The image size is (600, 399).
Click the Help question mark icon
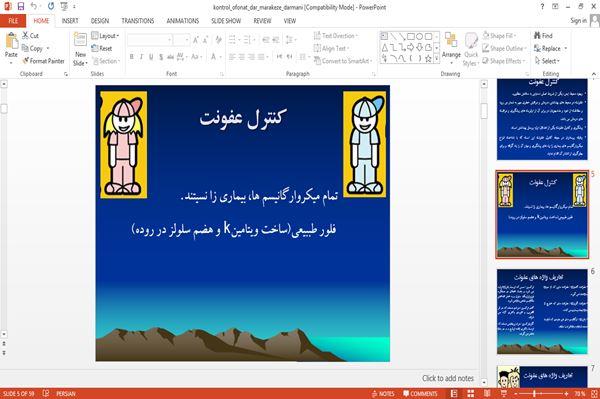click(542, 7)
